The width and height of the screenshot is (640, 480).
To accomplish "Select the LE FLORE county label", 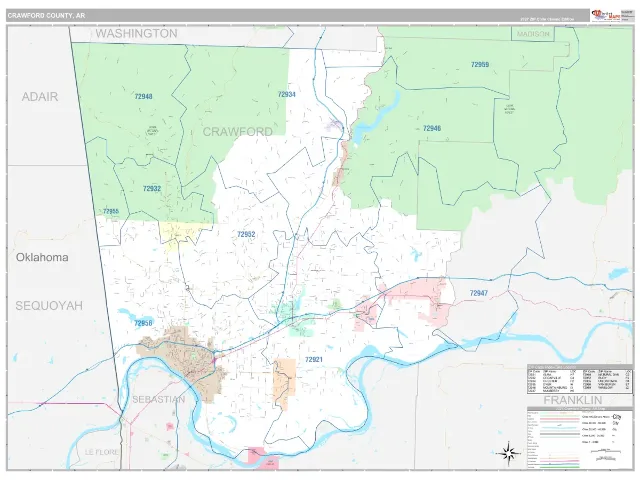I will tap(102, 452).
